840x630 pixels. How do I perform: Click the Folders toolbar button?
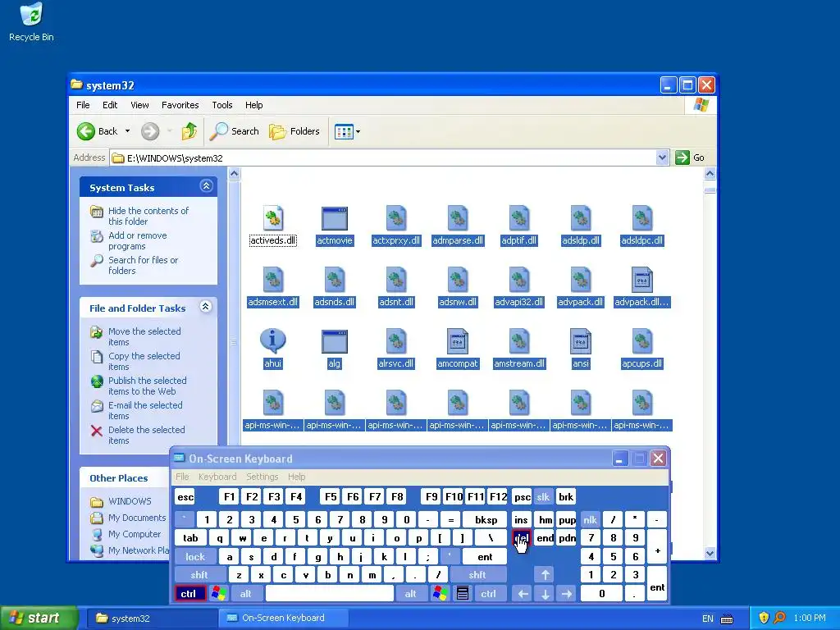tap(294, 131)
